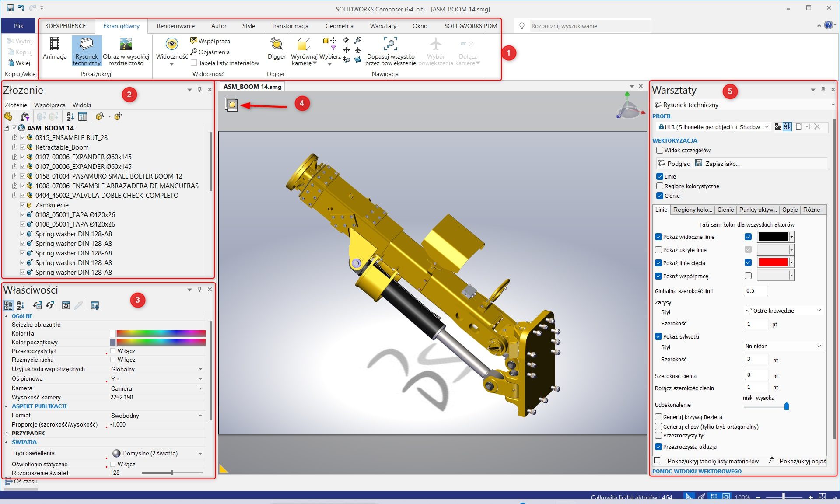This screenshot has width=840, height=504.
Task: Select 0315_ENSAMBLE BUT_28 tree item
Action: (x=71, y=137)
